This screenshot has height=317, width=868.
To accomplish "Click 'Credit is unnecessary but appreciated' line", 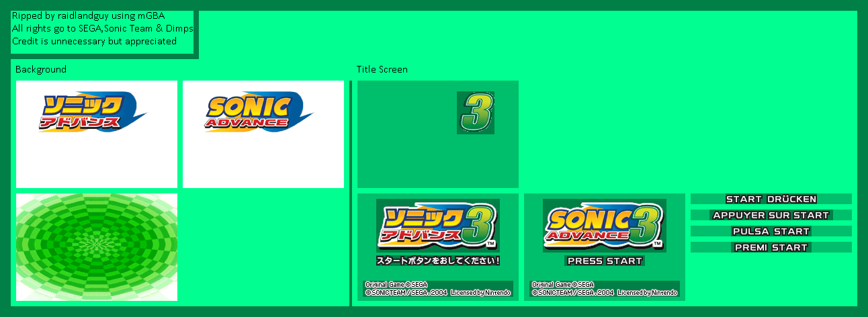I will [94, 41].
